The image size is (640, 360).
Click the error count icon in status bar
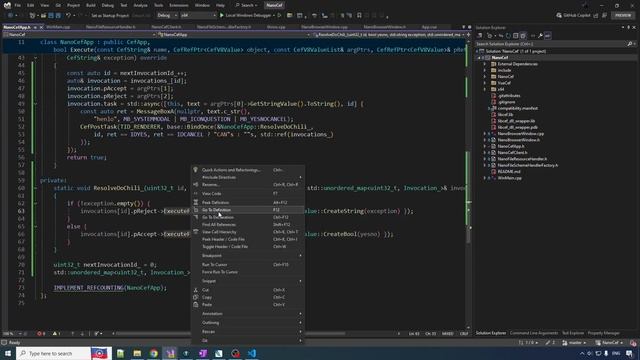(x=41, y=333)
